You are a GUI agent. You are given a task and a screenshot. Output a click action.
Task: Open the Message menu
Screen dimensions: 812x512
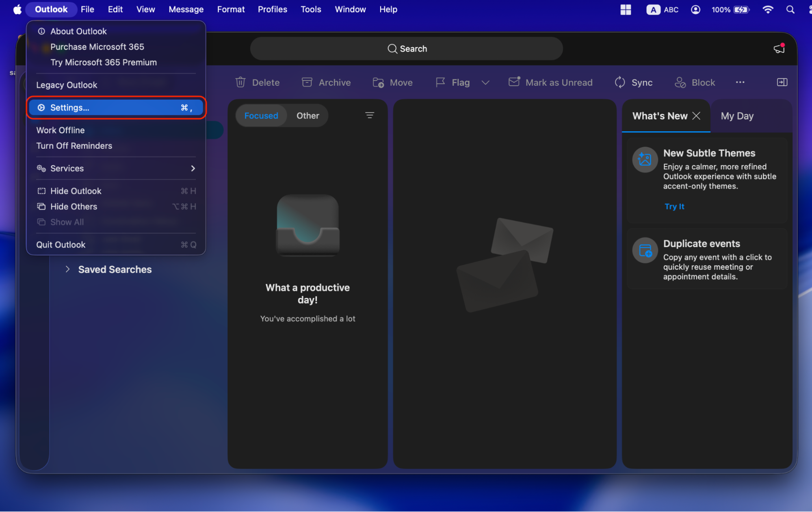click(186, 9)
